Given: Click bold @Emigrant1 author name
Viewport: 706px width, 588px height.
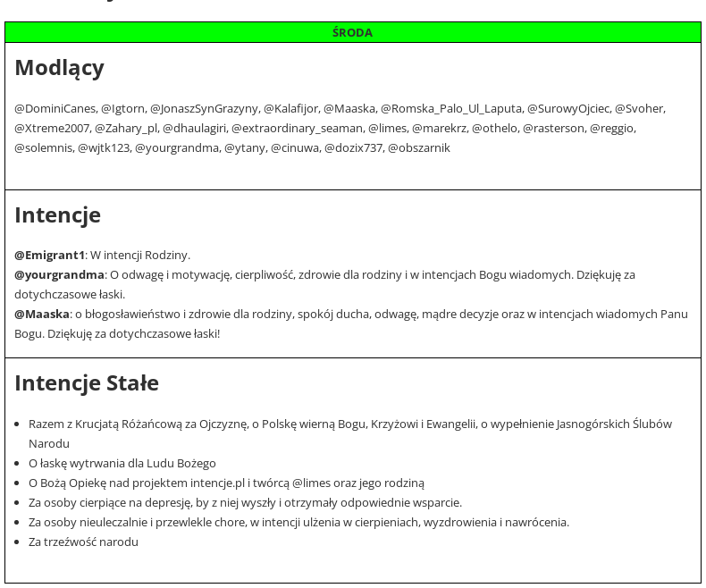Looking at the screenshot, I should pyautogui.click(x=49, y=256).
